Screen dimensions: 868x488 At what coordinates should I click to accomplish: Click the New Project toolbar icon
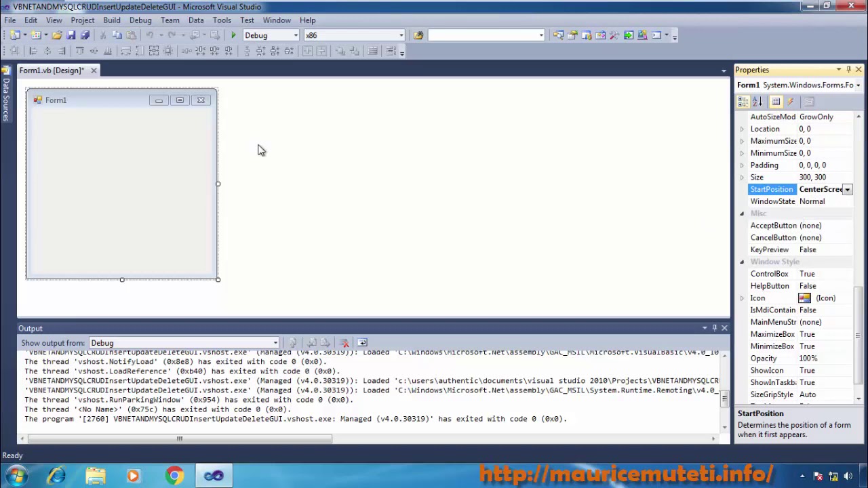point(15,35)
